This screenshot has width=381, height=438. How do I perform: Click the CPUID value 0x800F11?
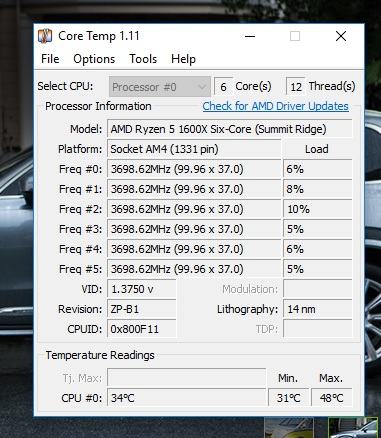tap(142, 329)
